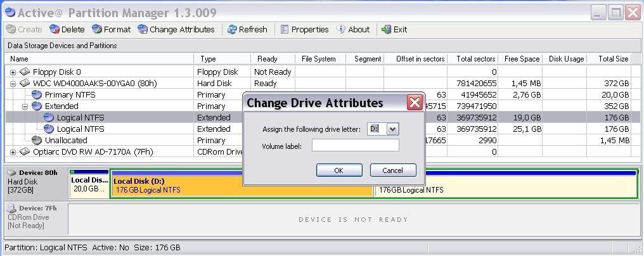Click the Cancel button in the dialog
Screen dimensions: 644x256
click(393, 170)
